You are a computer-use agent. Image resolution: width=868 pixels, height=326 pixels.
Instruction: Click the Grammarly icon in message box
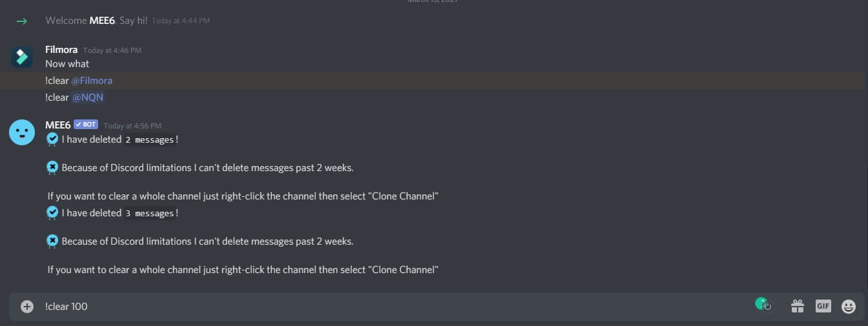(763, 304)
